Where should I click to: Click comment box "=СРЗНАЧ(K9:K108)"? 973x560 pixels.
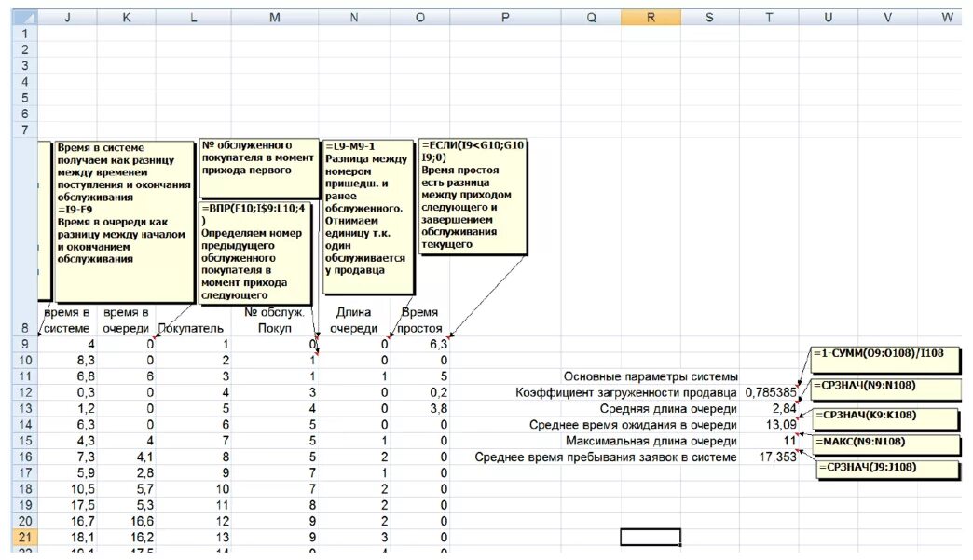(x=886, y=418)
